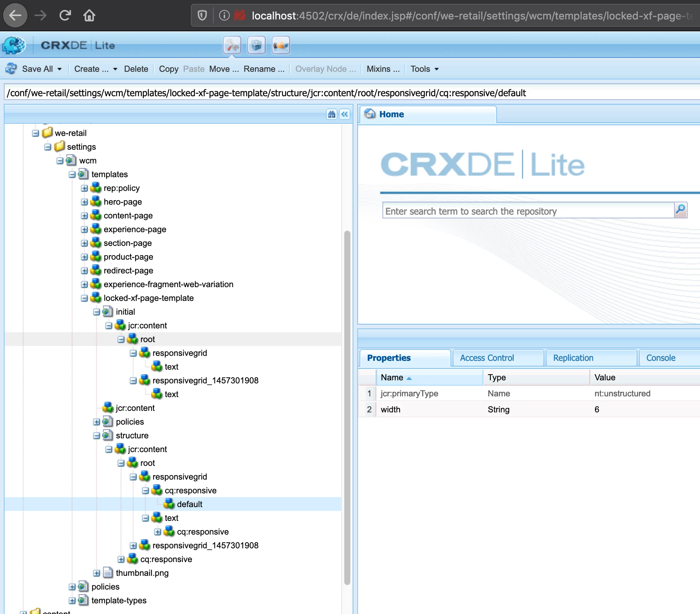Select the settings folder icon

click(60, 146)
